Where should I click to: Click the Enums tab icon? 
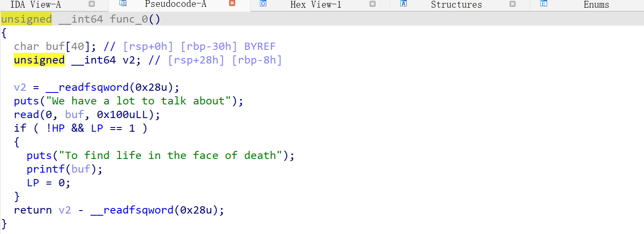pyautogui.click(x=543, y=4)
